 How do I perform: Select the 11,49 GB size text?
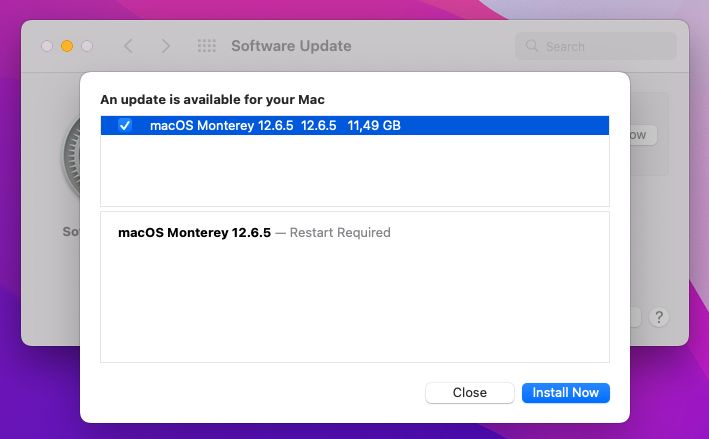click(374, 125)
